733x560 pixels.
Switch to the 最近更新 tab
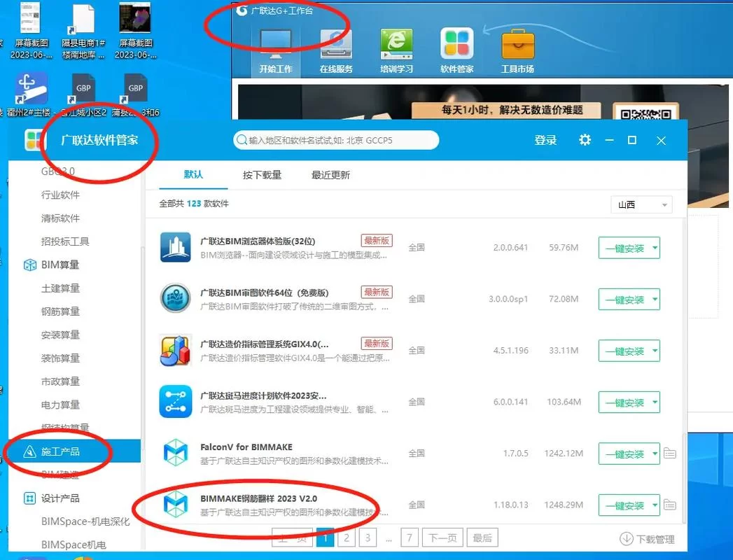(330, 175)
